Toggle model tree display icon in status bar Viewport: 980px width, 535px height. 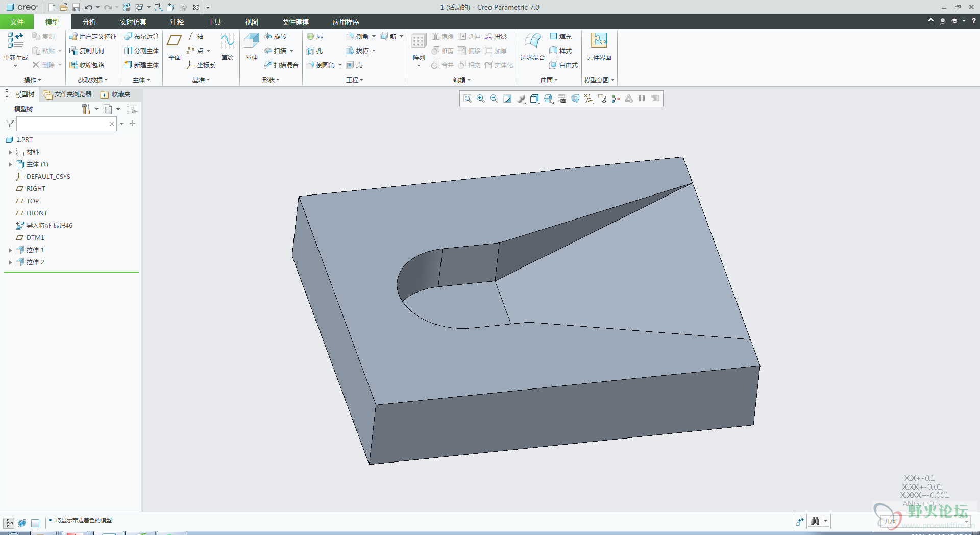[x=9, y=523]
